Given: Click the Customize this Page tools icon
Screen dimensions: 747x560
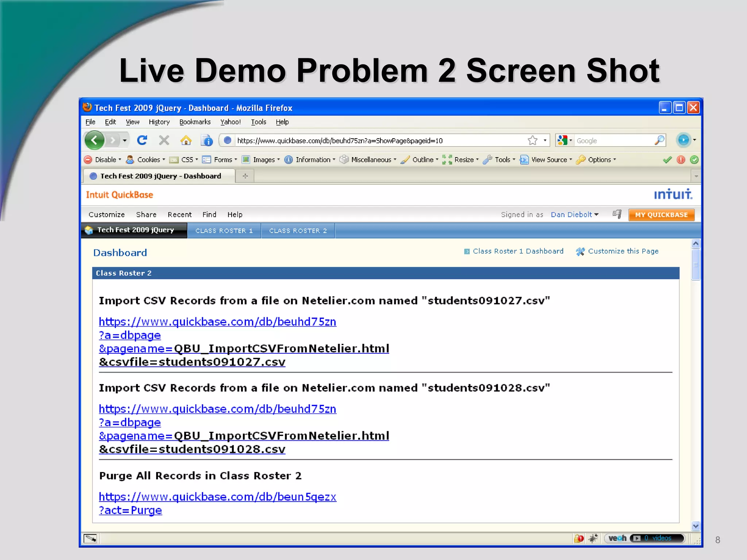Looking at the screenshot, I should pyautogui.click(x=580, y=252).
